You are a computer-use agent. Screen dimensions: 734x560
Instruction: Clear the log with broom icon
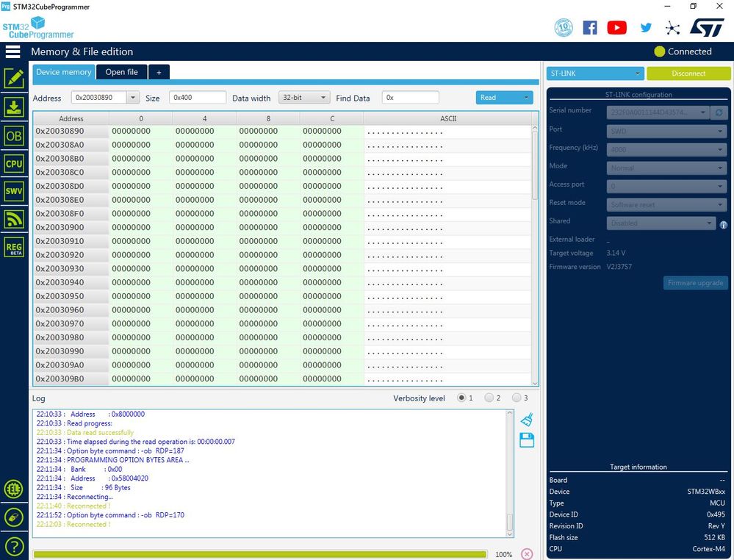click(x=527, y=419)
